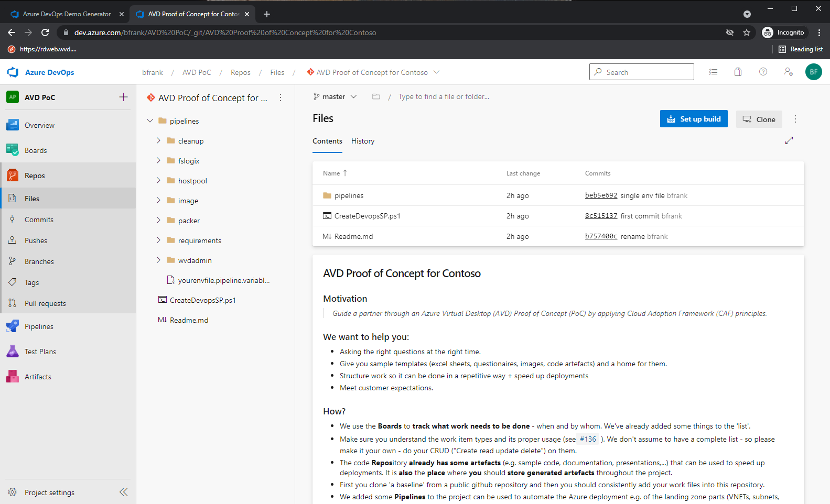Open the Marketplace shopping bag icon
This screenshot has height=504, width=830.
738,72
